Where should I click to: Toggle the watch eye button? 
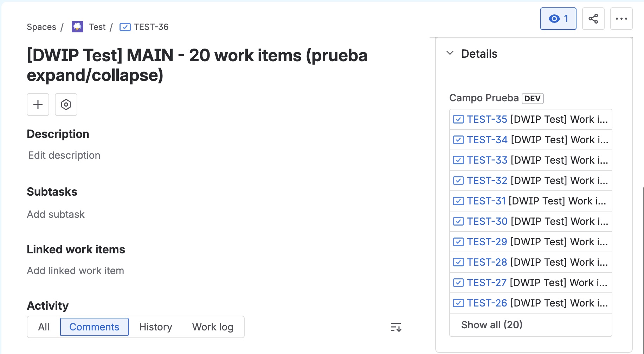click(x=558, y=19)
